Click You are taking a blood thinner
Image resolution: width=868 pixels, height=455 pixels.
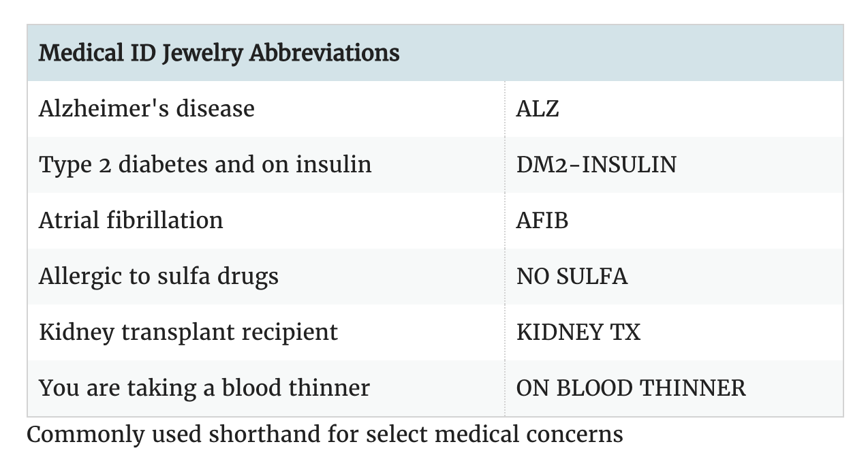pyautogui.click(x=204, y=388)
